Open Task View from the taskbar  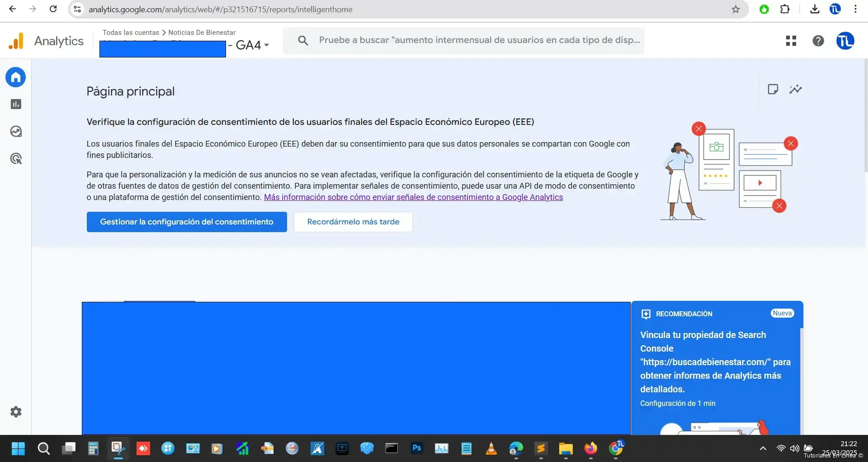coord(68,448)
